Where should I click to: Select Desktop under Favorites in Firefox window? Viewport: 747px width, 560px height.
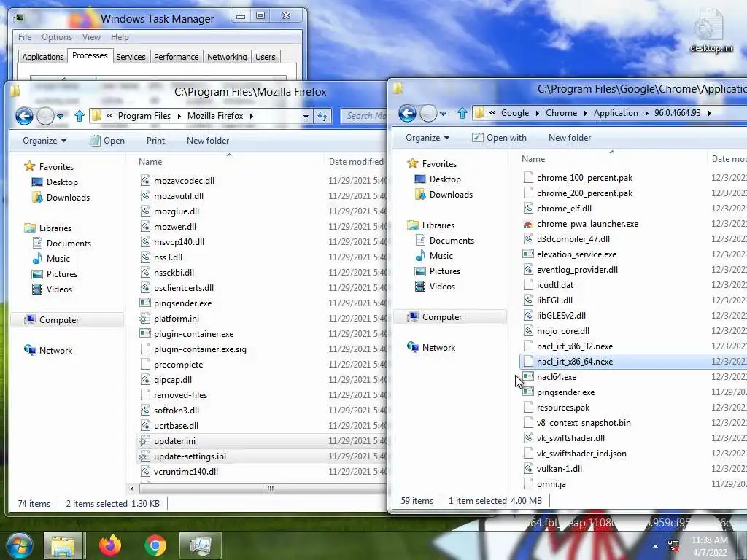tap(62, 182)
